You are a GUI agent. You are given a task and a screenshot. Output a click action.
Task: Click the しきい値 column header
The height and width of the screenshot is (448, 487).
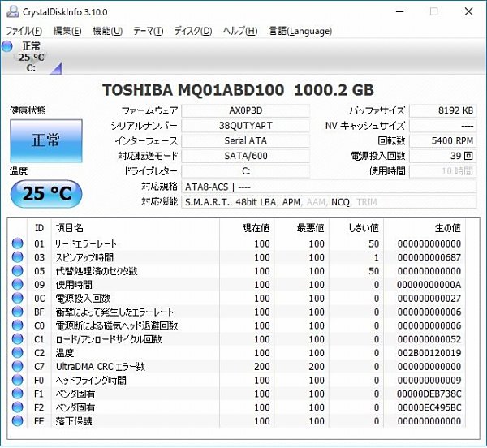click(356, 228)
